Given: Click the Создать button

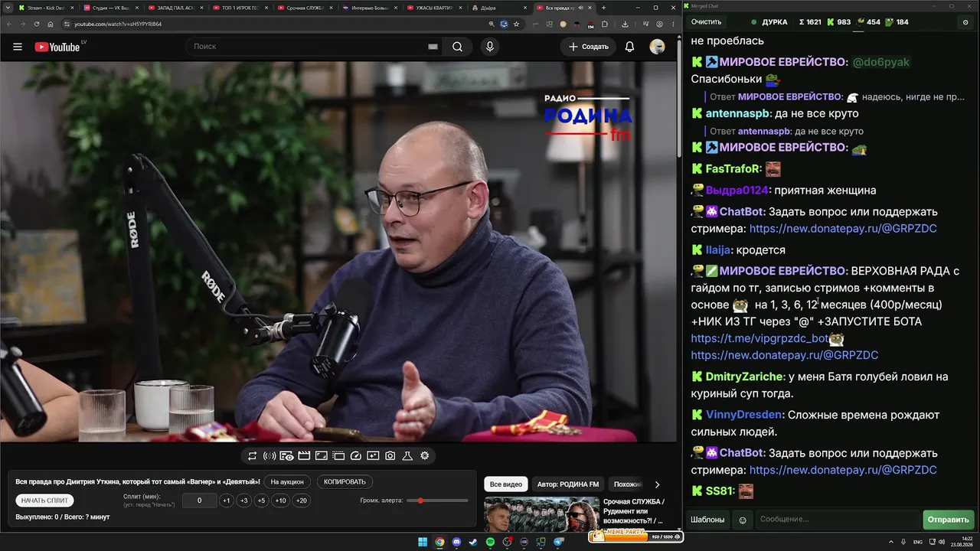Looking at the screenshot, I should tap(588, 47).
